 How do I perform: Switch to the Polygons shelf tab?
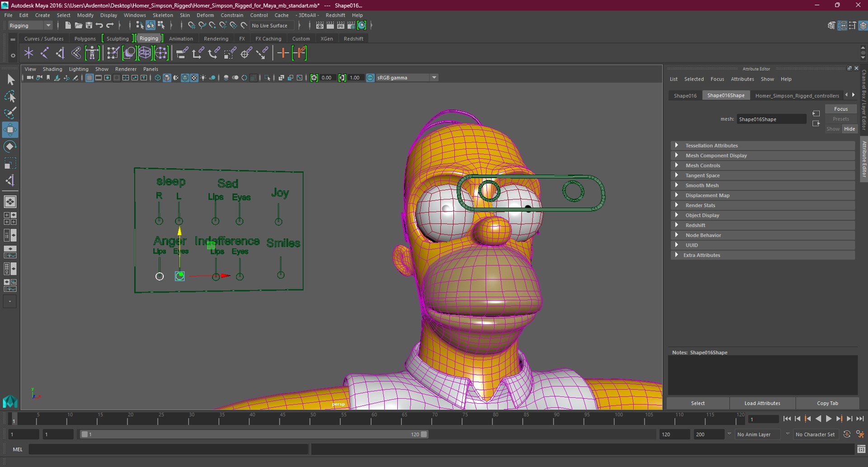(85, 39)
